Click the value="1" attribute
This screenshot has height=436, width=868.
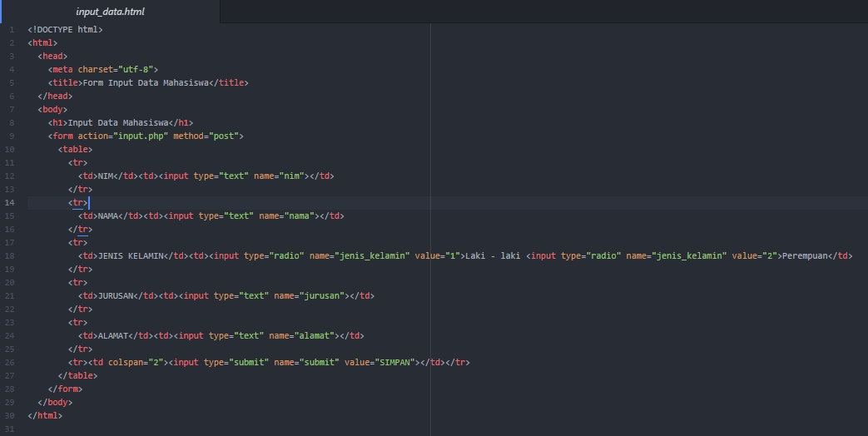pos(437,255)
